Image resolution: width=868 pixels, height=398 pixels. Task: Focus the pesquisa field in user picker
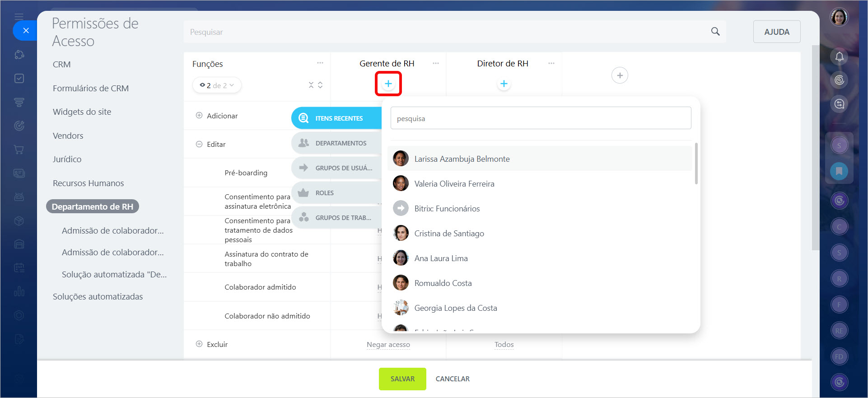[541, 118]
